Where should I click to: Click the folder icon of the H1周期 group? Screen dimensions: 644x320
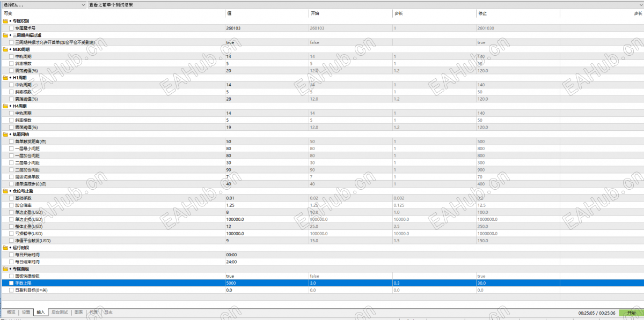pos(5,78)
